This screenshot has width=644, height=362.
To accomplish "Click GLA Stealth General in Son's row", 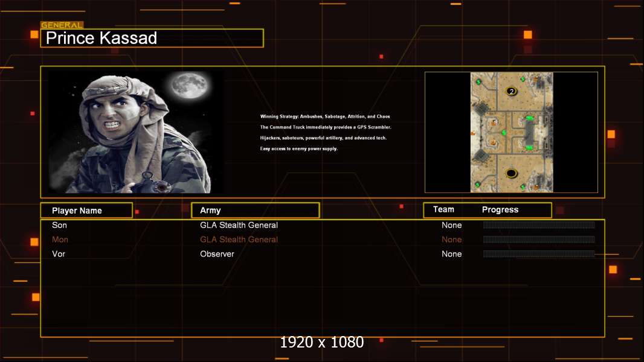I will [239, 225].
